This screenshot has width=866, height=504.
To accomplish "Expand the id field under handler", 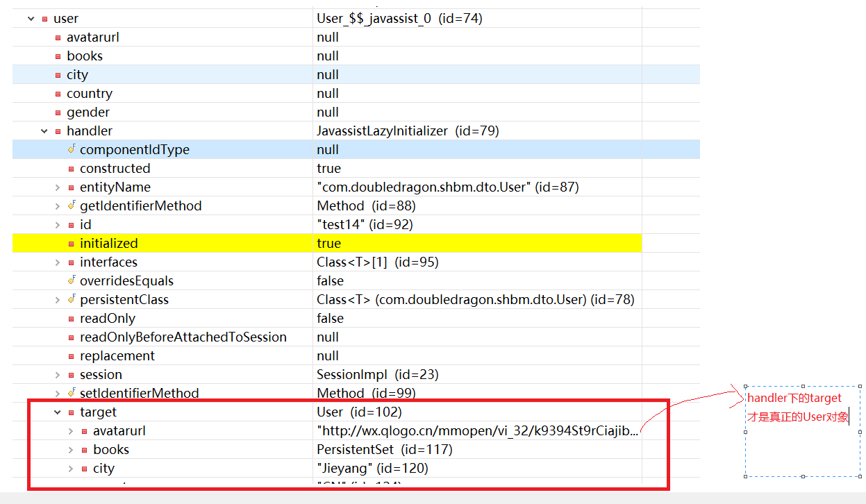I will click(x=58, y=224).
